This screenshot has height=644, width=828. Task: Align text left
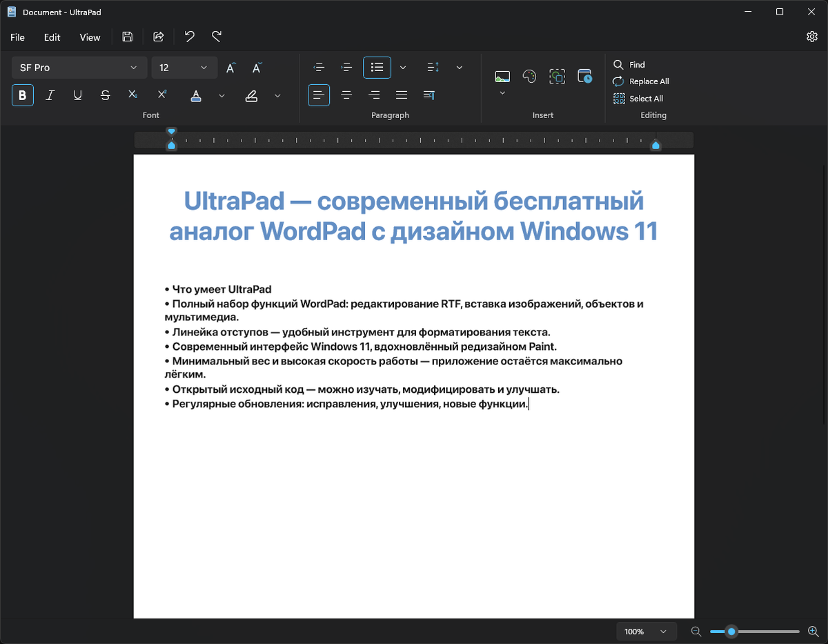coord(319,95)
